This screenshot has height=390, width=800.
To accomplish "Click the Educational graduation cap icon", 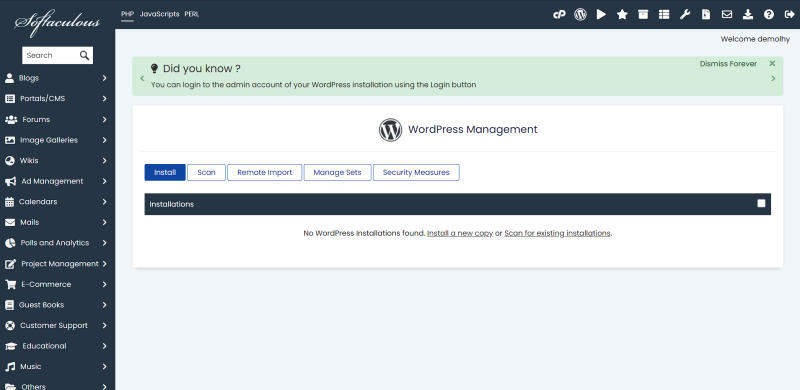I will (11, 346).
